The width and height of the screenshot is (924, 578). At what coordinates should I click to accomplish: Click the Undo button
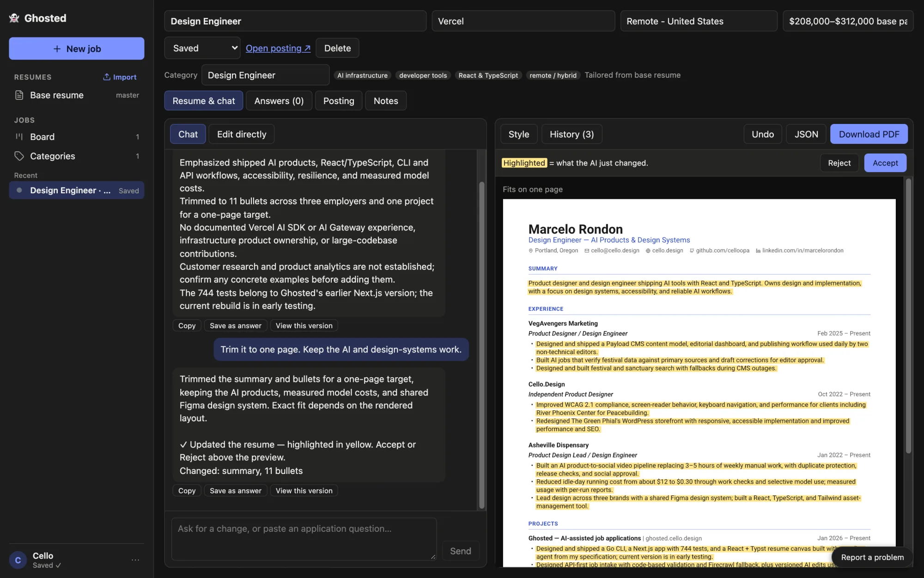point(763,134)
